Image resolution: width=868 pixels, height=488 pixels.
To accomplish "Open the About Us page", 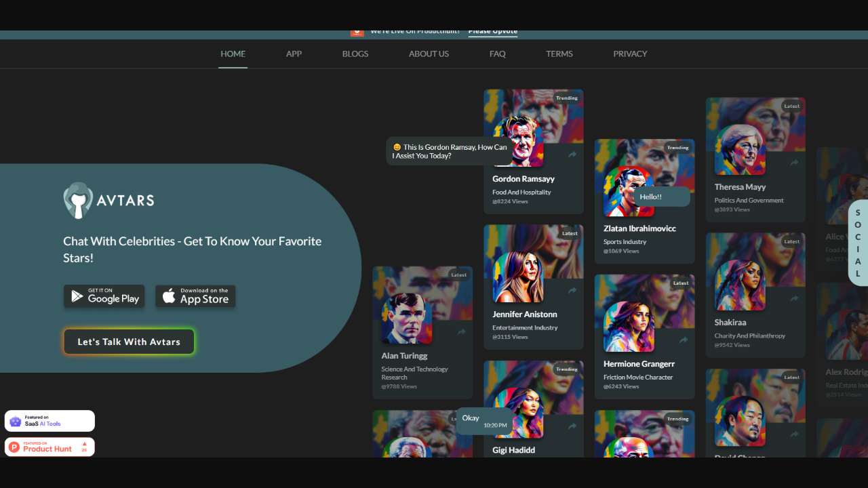I will point(429,54).
